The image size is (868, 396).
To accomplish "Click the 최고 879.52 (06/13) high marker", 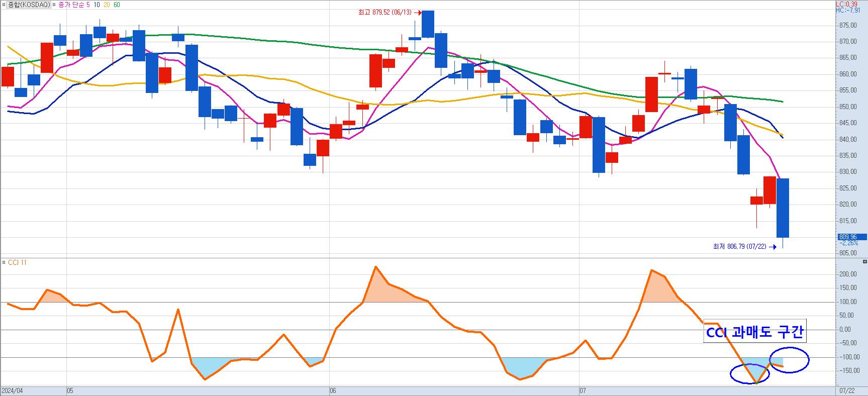I will 390,13.
